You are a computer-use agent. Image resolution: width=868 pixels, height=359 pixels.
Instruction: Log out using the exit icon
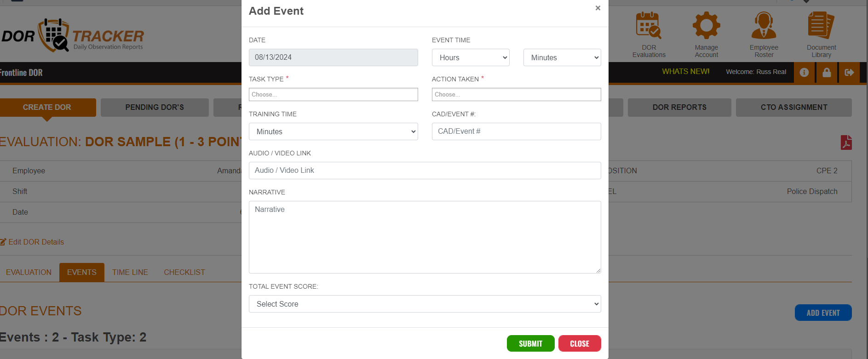click(850, 72)
